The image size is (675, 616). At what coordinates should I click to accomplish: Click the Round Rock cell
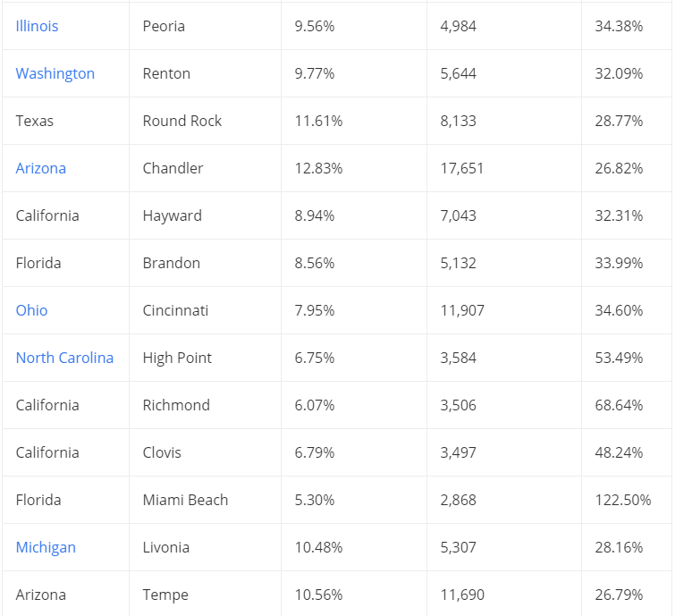click(181, 121)
